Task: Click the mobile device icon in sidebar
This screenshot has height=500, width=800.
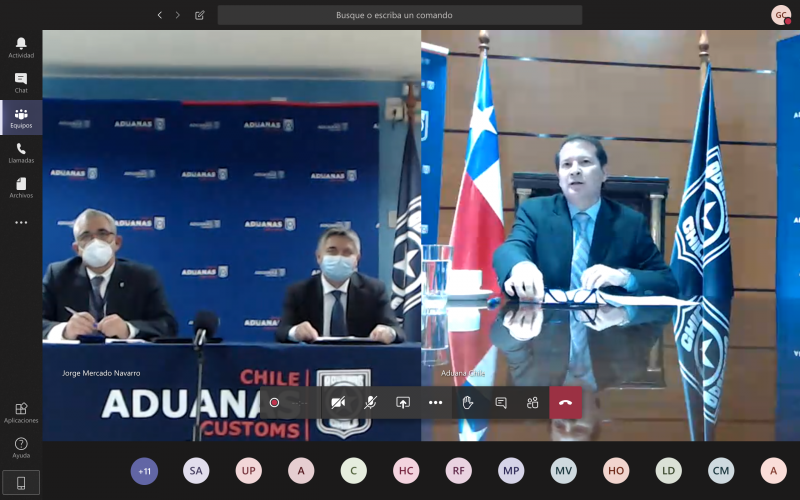Action: [x=21, y=483]
